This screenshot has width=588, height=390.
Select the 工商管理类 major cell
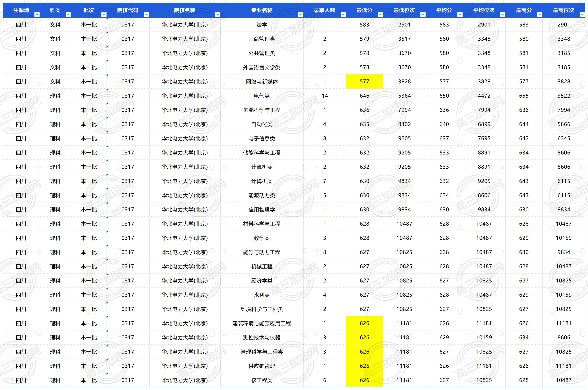pyautogui.click(x=262, y=39)
